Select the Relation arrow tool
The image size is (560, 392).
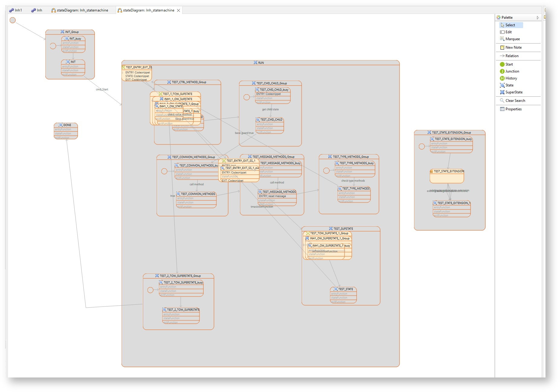pos(512,56)
